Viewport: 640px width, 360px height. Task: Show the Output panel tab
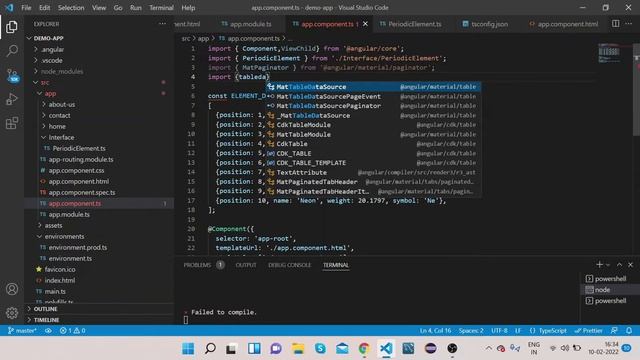pos(246,265)
